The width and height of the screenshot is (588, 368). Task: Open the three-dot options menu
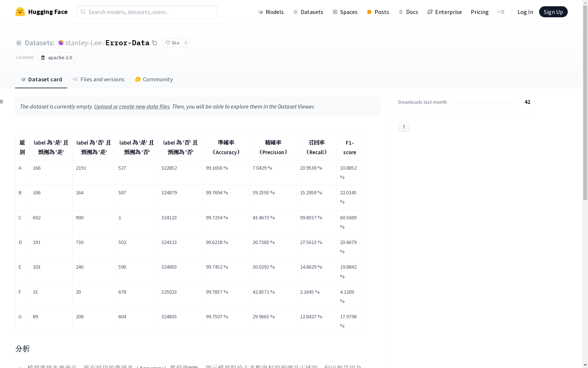point(404,127)
